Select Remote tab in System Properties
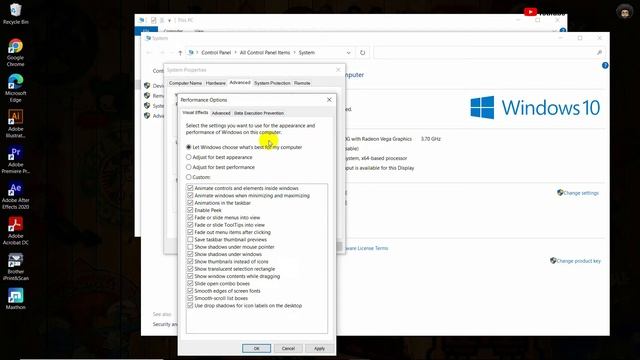Image resolution: width=640 pixels, height=360 pixels. click(302, 83)
